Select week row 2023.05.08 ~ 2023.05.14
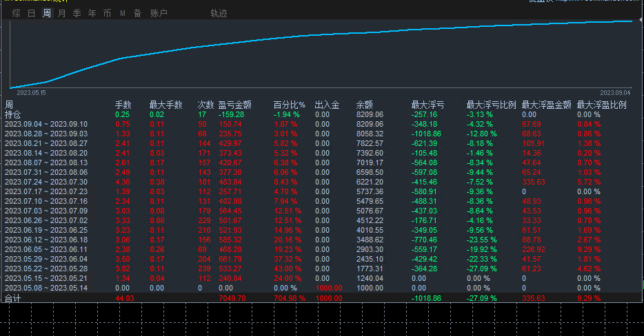Viewport: 644px width, 336px height. [x=321, y=288]
